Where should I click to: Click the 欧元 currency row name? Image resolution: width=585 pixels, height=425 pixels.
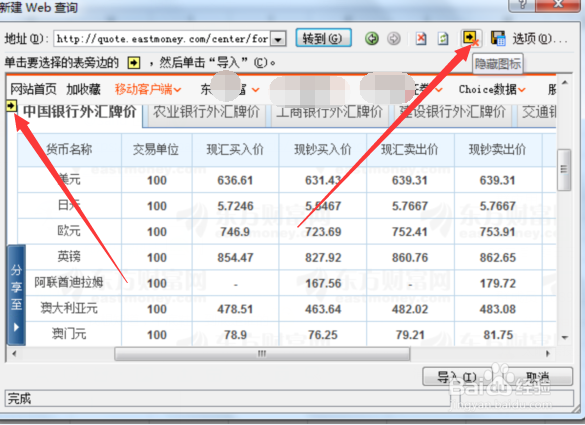tap(69, 231)
